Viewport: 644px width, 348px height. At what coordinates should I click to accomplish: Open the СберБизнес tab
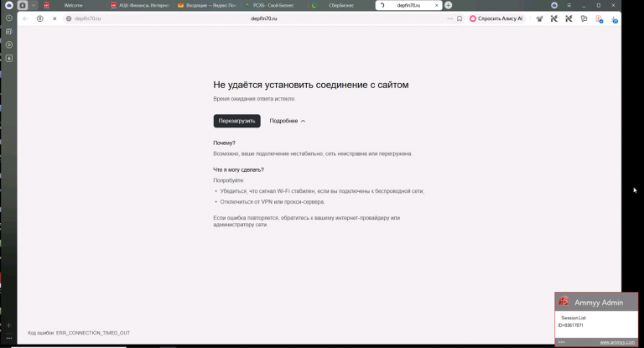pyautogui.click(x=341, y=5)
